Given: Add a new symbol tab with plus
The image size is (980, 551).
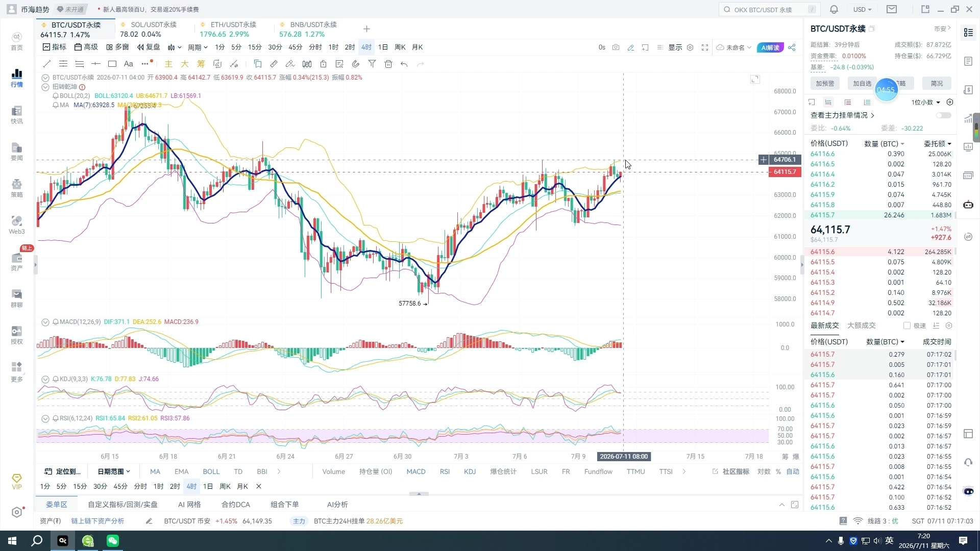Looking at the screenshot, I should click(366, 29).
